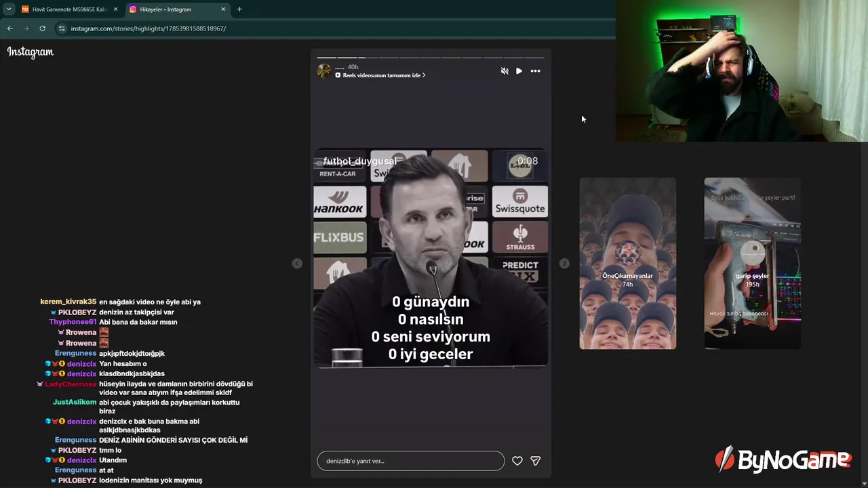Open the story owner's profile picture

(324, 71)
